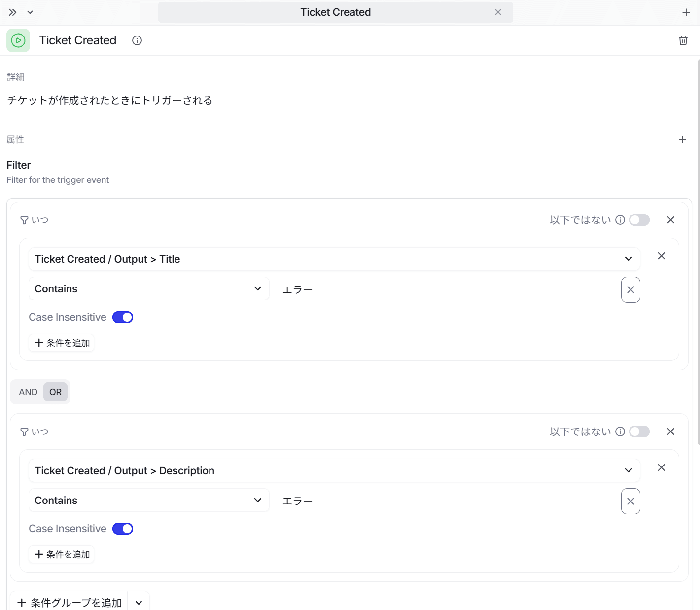700x610 pixels.
Task: Remove the Title condition row
Action: click(661, 256)
